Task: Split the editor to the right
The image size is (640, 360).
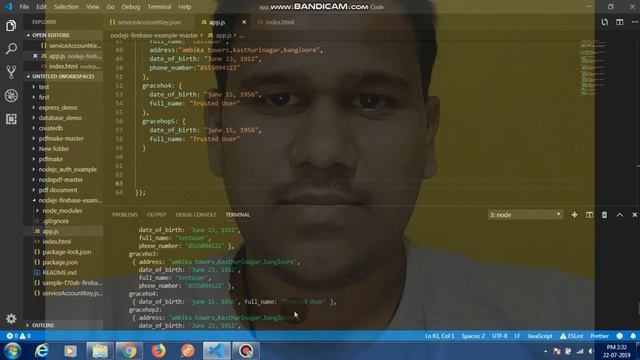Action: [x=620, y=22]
